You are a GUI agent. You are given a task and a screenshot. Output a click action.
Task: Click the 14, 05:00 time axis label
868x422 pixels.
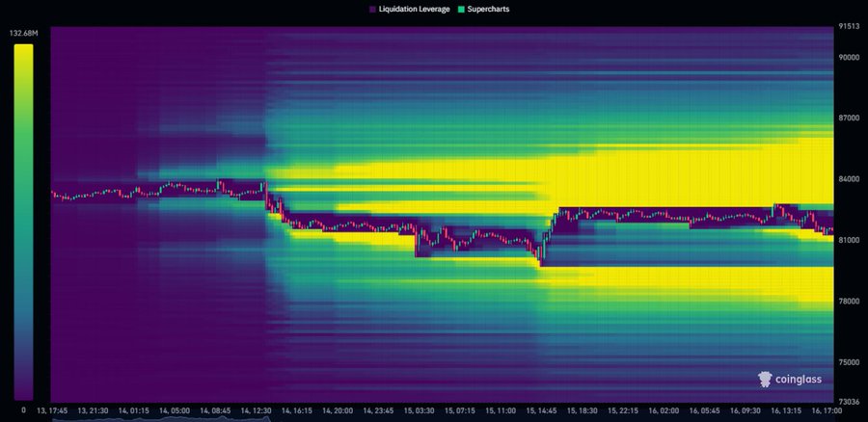(x=175, y=411)
